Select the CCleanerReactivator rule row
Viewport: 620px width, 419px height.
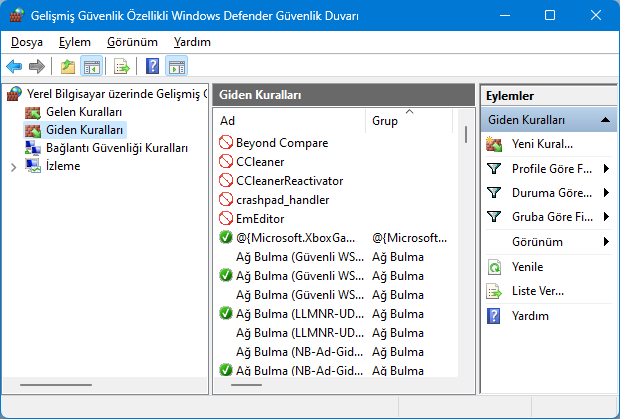coord(335,180)
